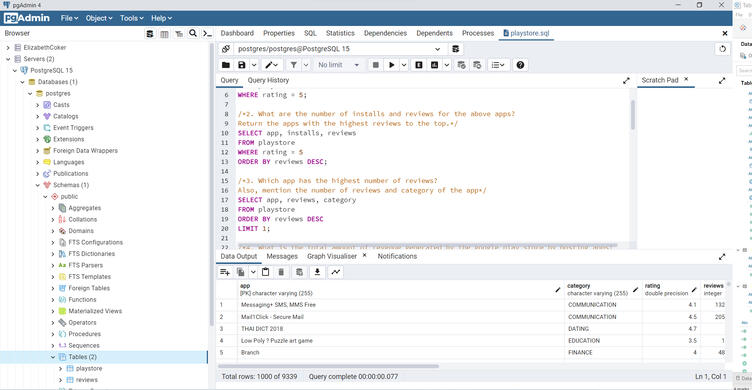Expand the ElizabethCoker server group
The width and height of the screenshot is (752, 390).
[8, 47]
